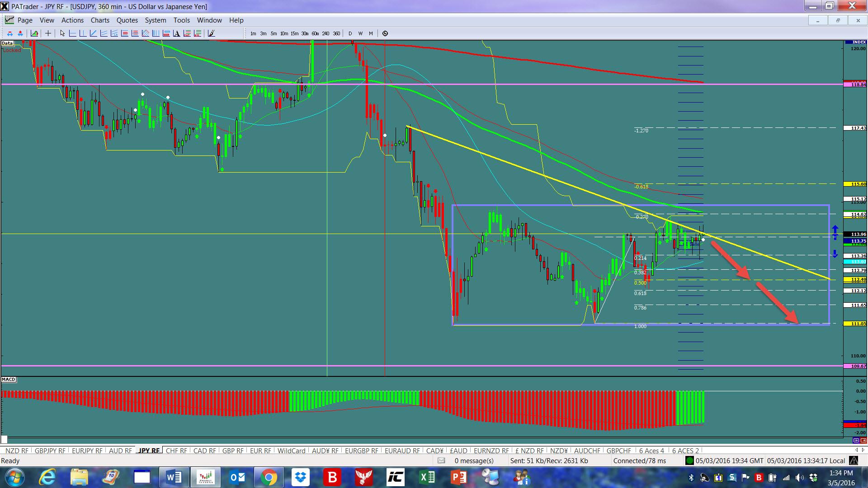Viewport: 868px width, 488px height.
Task: Click the small white square below MACD
Action: click(x=4, y=440)
